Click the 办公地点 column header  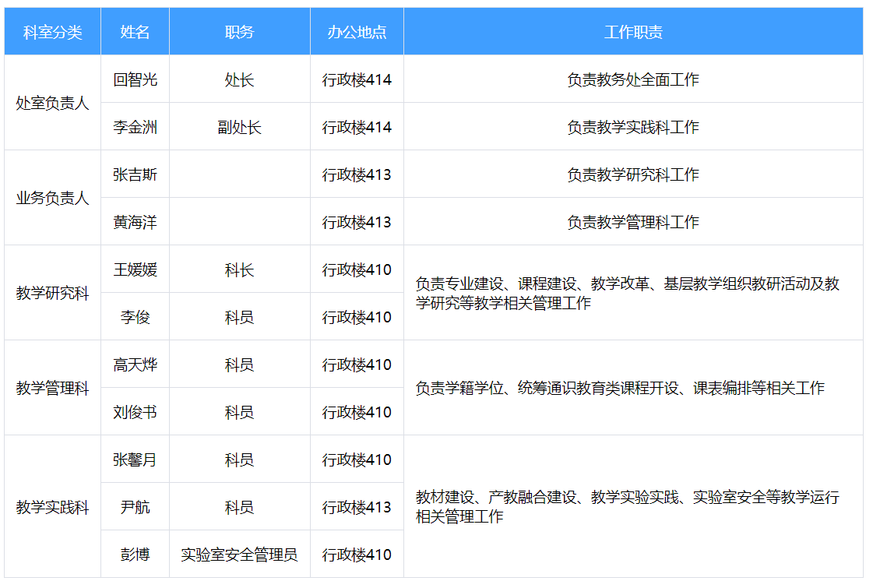pyautogui.click(x=357, y=32)
